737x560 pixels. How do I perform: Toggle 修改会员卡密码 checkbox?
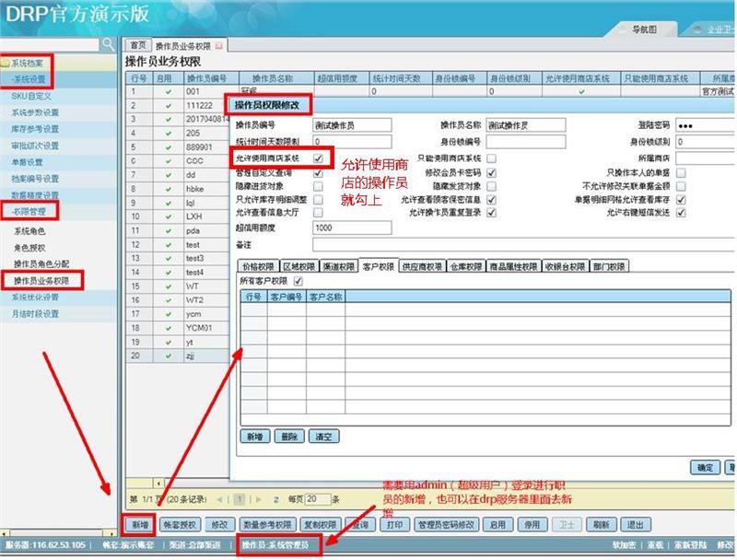[x=492, y=173]
